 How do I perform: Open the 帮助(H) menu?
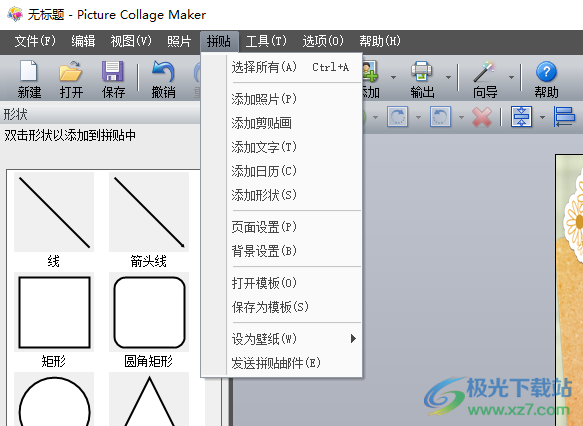380,41
